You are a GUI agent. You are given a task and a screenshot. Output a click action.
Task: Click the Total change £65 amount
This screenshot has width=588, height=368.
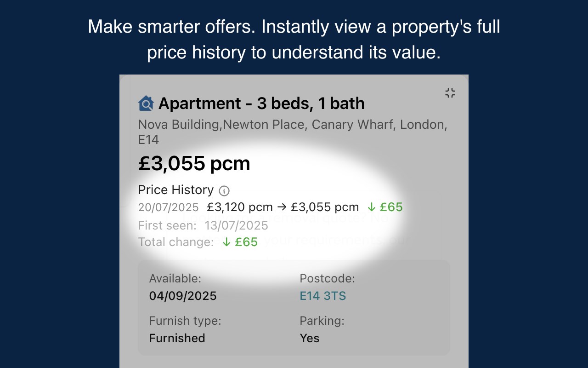246,242
